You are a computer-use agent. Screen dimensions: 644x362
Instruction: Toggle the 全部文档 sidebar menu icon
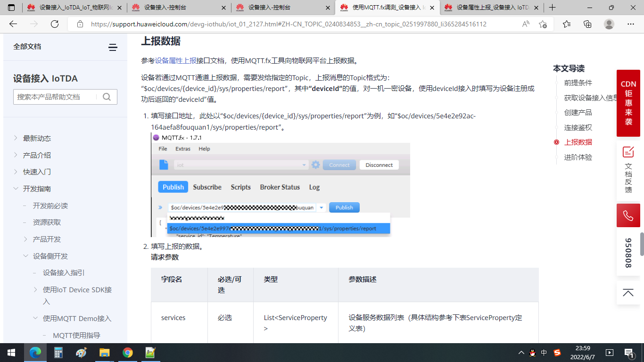(x=113, y=47)
